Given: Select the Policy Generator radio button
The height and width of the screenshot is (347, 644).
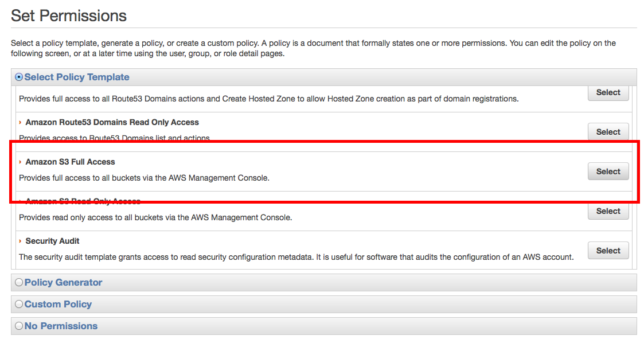Looking at the screenshot, I should tap(19, 282).
